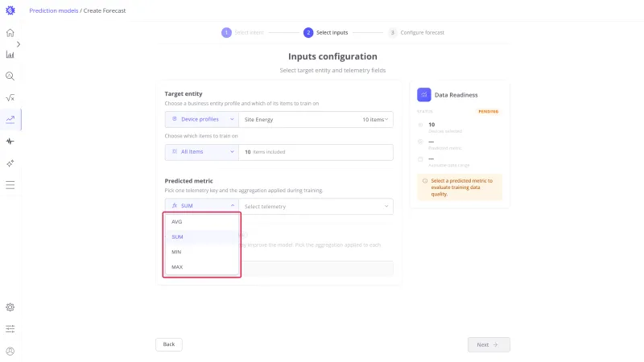The width and height of the screenshot is (644, 362).
Task: Open the square root calculated fields icon
Action: click(10, 97)
